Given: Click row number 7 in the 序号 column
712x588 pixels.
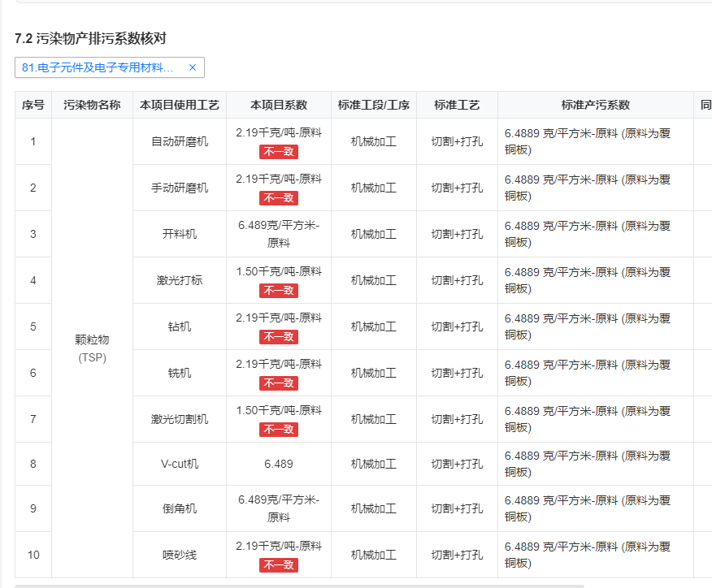Looking at the screenshot, I should click(x=33, y=419).
